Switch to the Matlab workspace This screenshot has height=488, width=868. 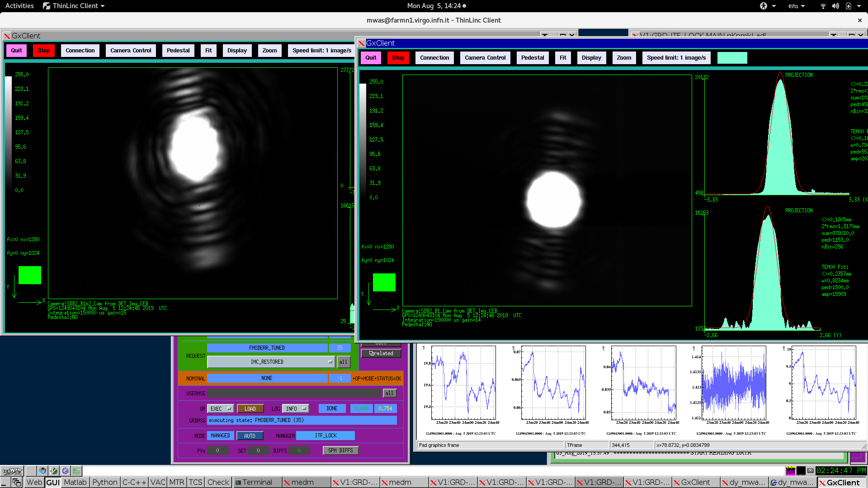click(75, 483)
